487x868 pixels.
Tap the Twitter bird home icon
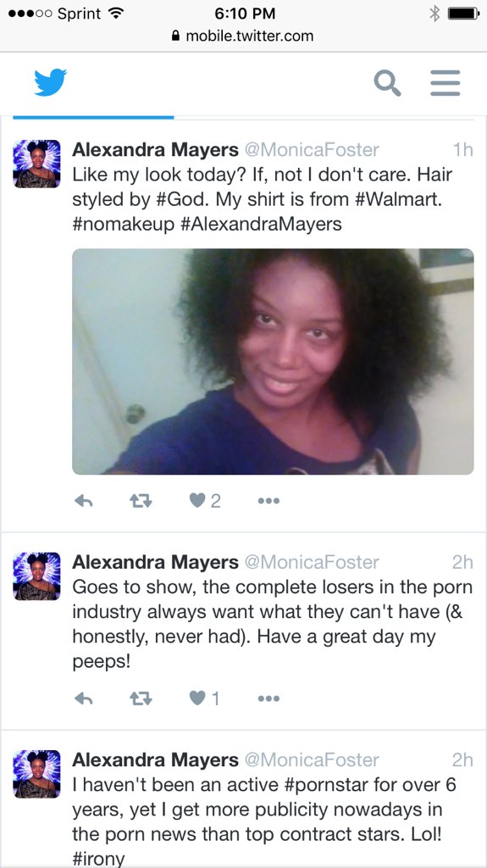(x=50, y=82)
